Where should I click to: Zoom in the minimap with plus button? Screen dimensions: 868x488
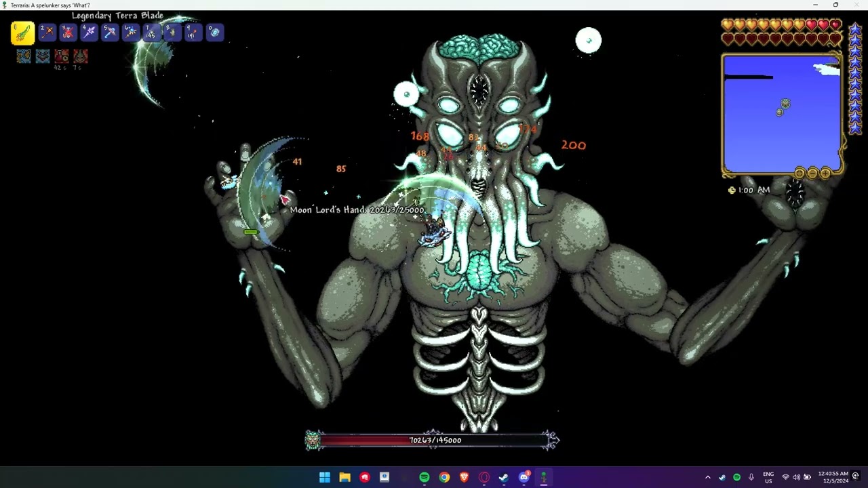tap(825, 174)
